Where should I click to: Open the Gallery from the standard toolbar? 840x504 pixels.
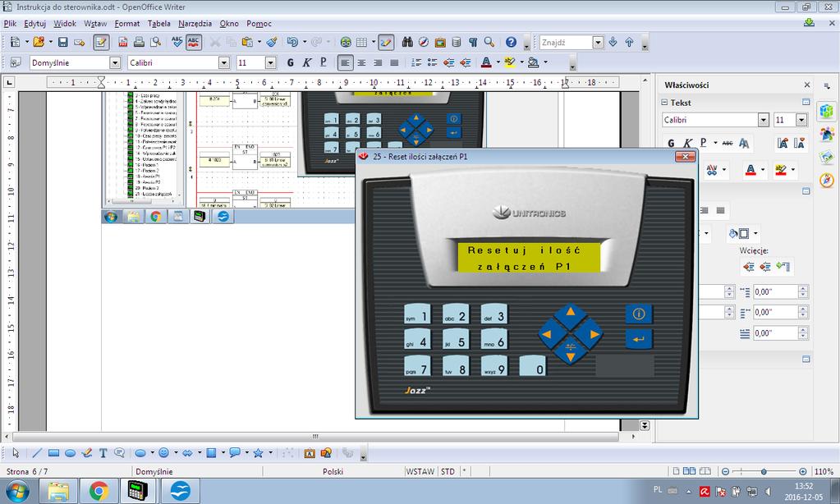[x=440, y=42]
